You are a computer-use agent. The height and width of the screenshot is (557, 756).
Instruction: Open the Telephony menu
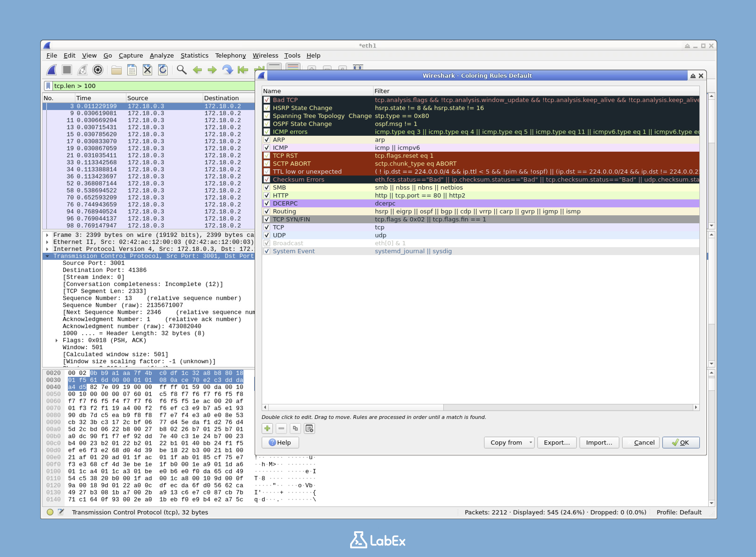[231, 56]
